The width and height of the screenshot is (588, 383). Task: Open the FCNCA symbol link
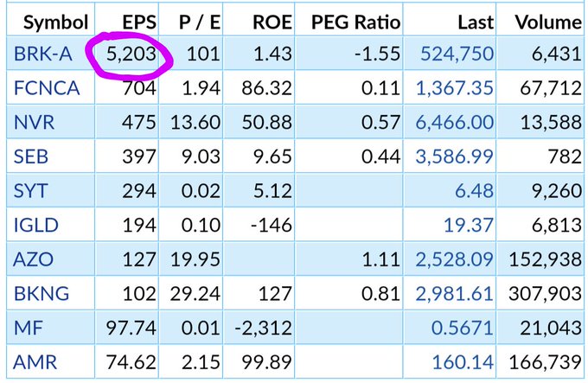[47, 88]
